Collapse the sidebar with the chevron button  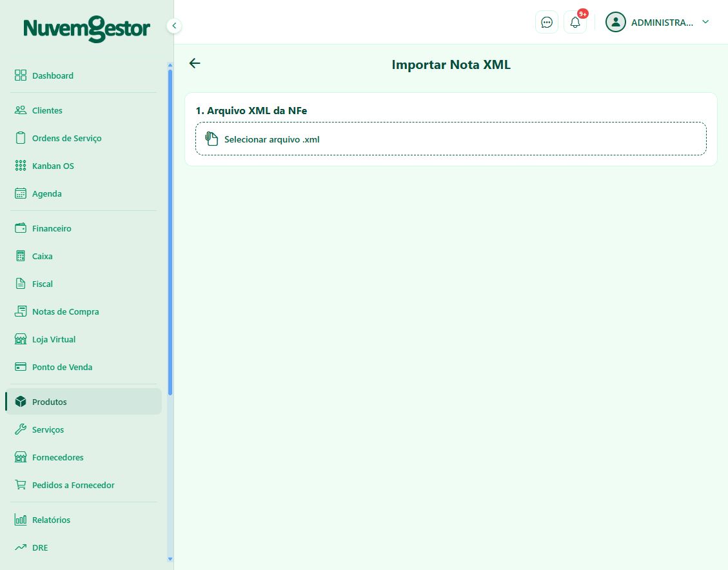point(174,26)
